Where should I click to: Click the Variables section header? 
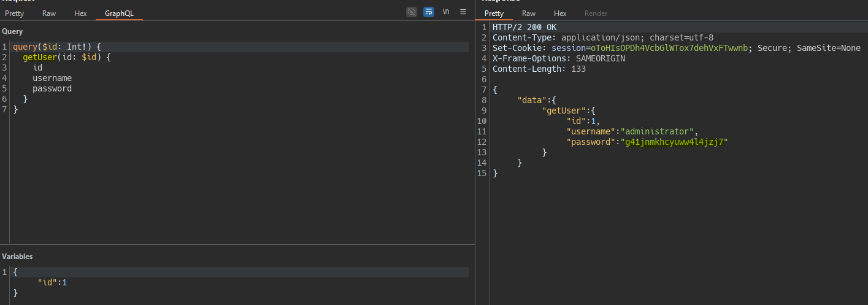coord(17,257)
